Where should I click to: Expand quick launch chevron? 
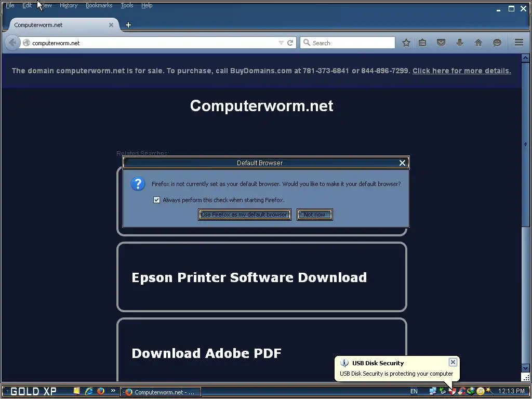113,391
